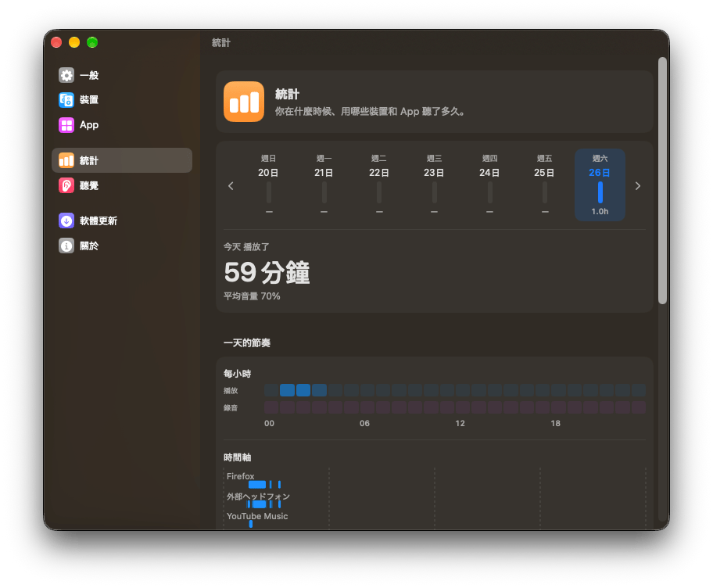Click the 59 分鐘 playback total
The width and height of the screenshot is (713, 588).
(x=267, y=272)
